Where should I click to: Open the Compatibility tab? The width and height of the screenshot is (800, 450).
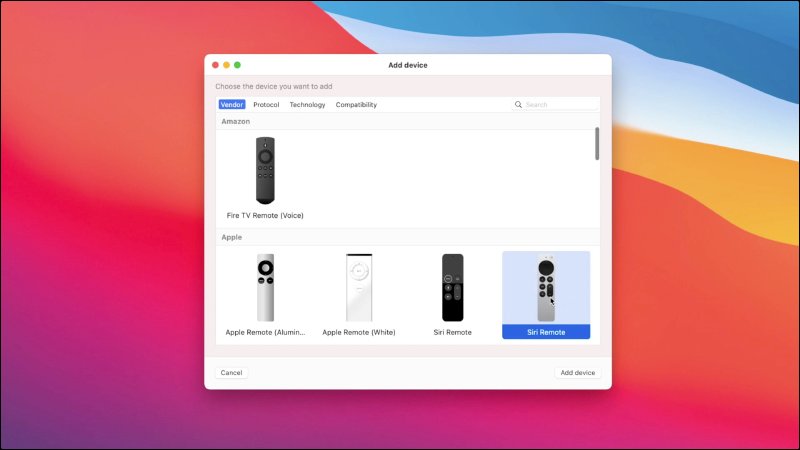point(356,105)
